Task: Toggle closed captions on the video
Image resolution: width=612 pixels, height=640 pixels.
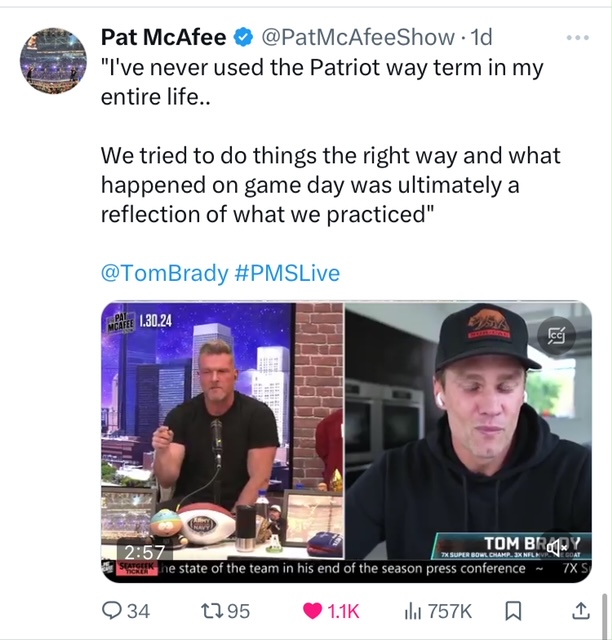Action: coord(556,336)
